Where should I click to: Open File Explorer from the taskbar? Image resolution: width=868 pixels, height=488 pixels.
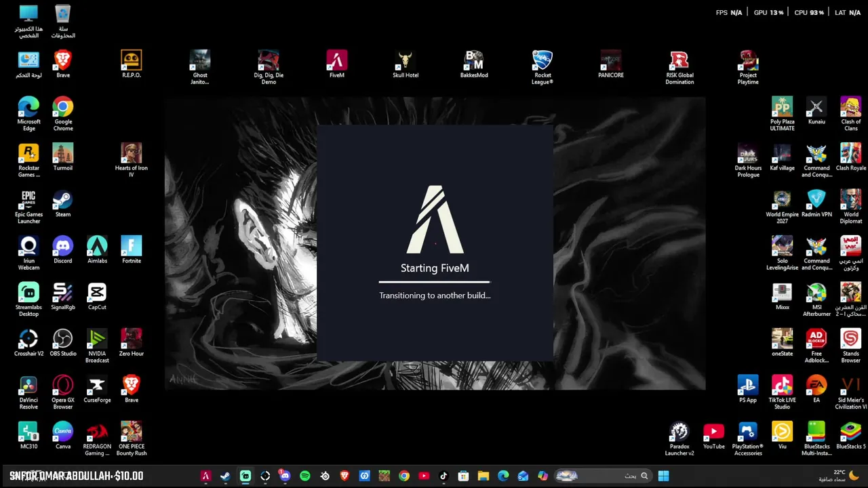pos(483,476)
